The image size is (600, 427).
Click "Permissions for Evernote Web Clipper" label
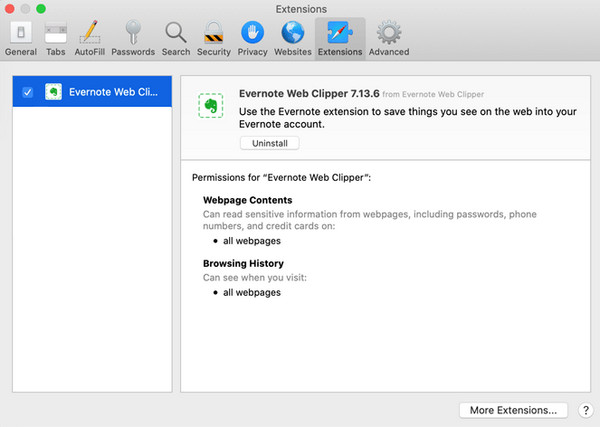point(281,178)
